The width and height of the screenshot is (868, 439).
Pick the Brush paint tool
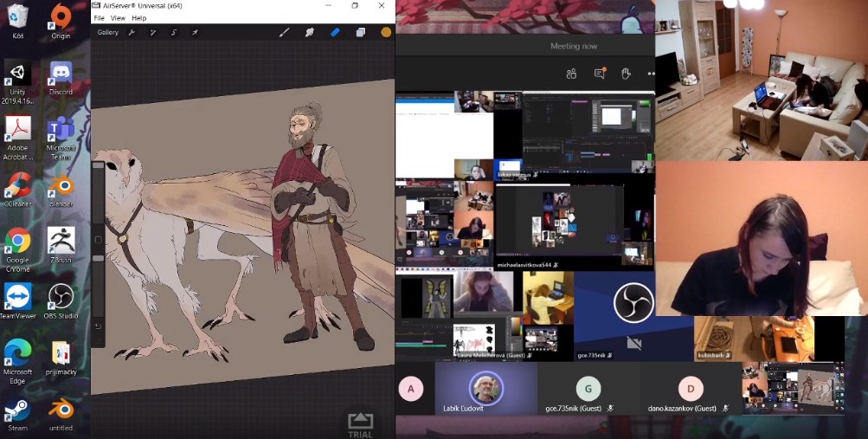(x=284, y=33)
